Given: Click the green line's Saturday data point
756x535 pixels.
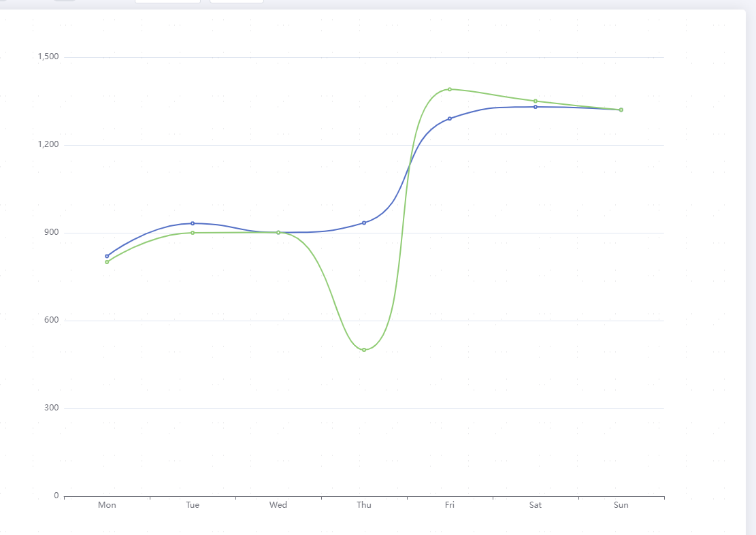Looking at the screenshot, I should click(536, 101).
